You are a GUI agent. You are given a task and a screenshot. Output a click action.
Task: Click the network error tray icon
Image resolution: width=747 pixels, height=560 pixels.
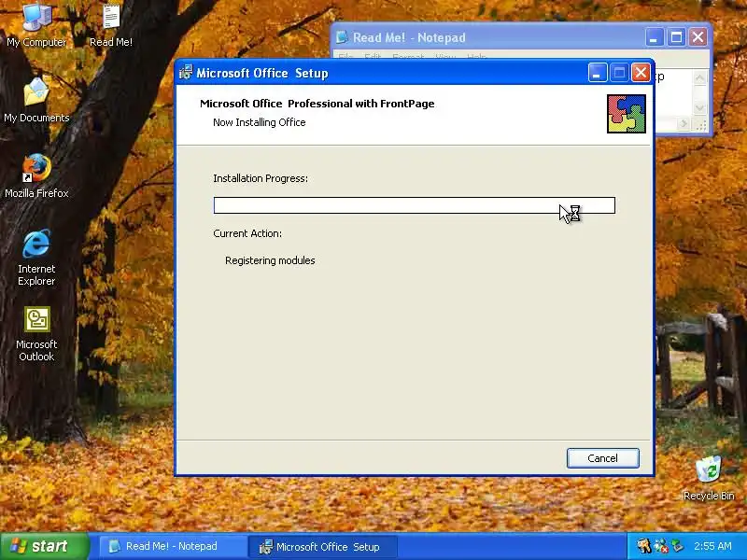pyautogui.click(x=661, y=546)
